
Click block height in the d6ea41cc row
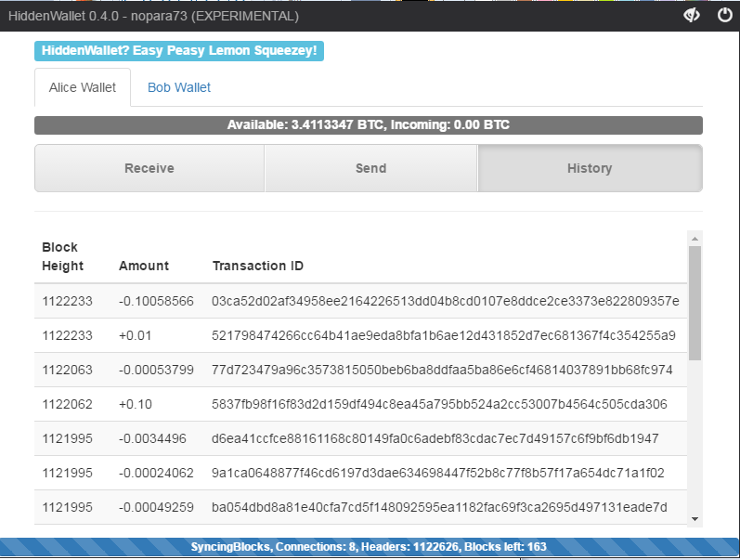pyautogui.click(x=67, y=438)
